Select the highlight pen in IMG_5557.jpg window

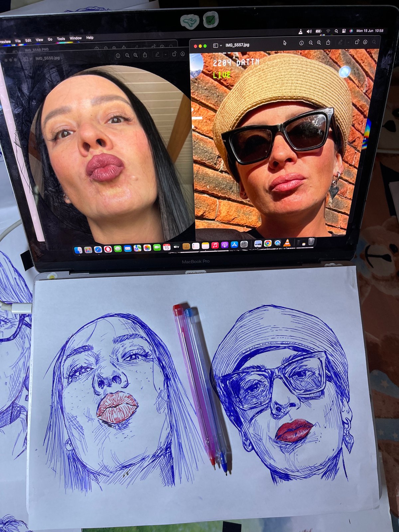340,42
